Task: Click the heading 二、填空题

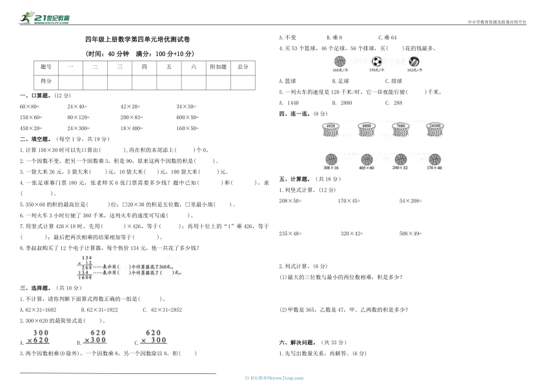Action: tap(65, 139)
